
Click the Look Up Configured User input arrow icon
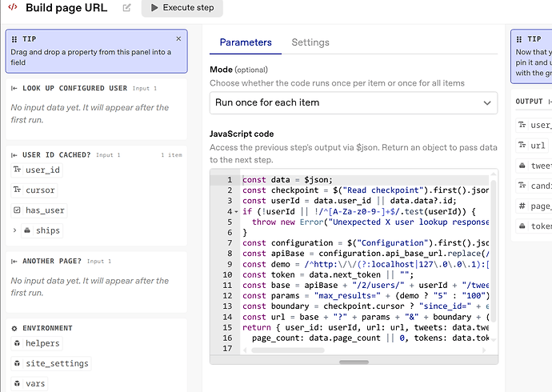click(14, 88)
